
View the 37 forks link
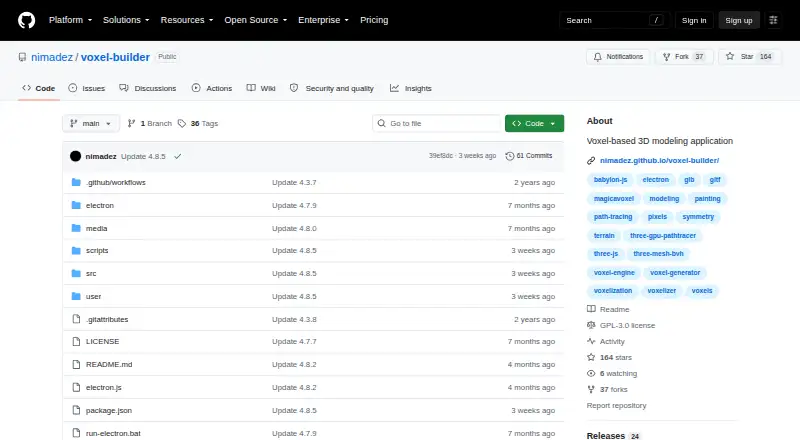pyautogui.click(x=607, y=389)
